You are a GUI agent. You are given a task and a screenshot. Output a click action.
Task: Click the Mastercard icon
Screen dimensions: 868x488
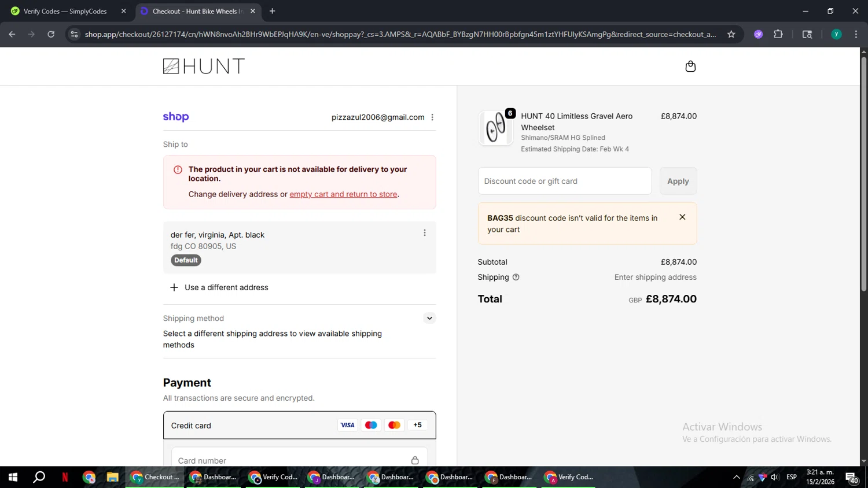[x=394, y=425]
